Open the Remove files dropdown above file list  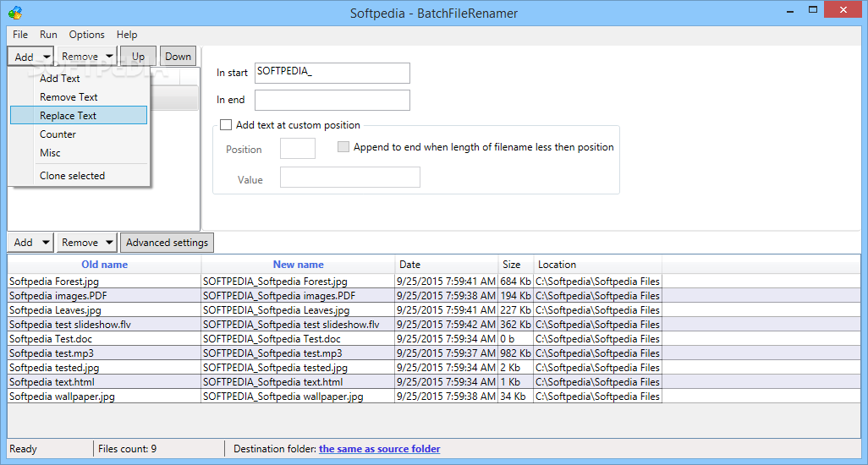tap(87, 242)
